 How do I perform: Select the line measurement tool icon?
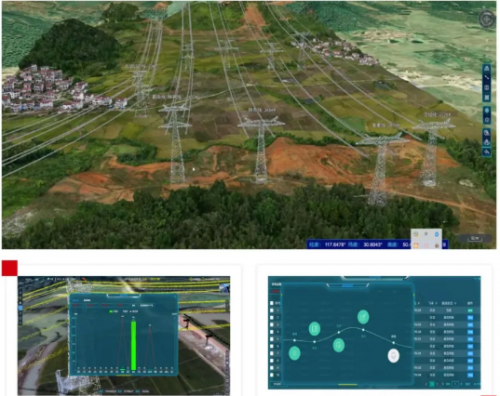pyautogui.click(x=487, y=78)
